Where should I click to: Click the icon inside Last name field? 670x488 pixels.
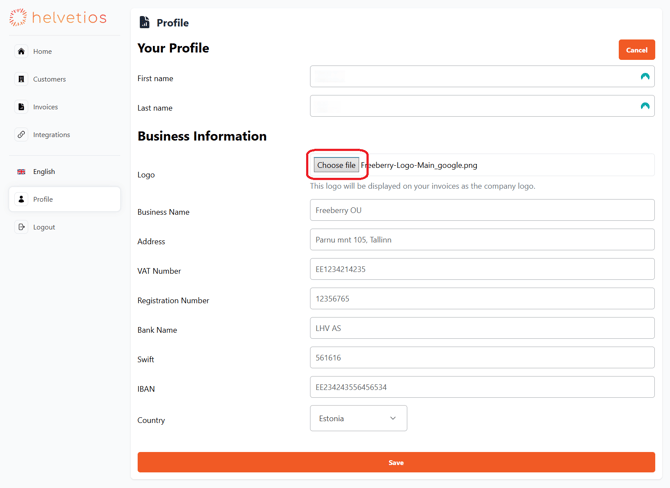click(645, 106)
